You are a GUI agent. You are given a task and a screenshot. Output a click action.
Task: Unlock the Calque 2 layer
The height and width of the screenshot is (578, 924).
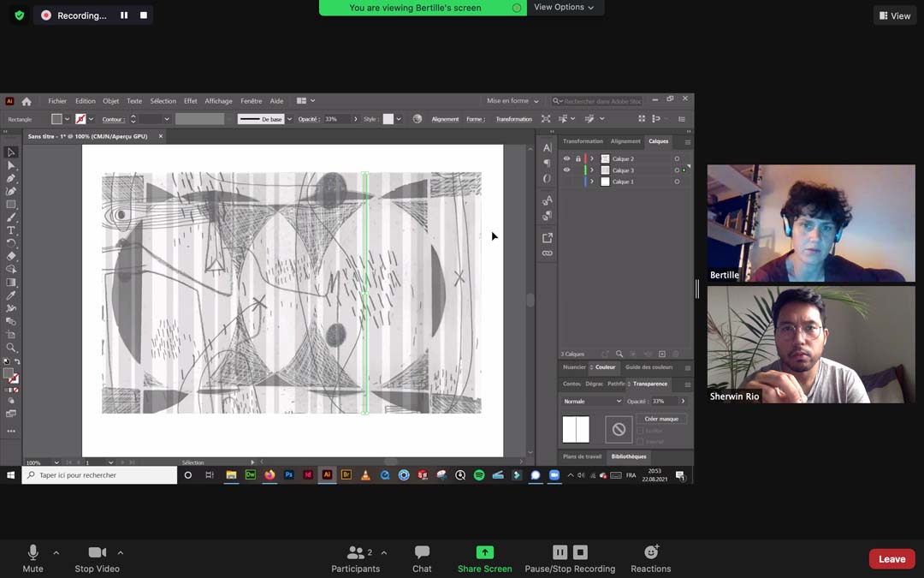click(x=577, y=158)
